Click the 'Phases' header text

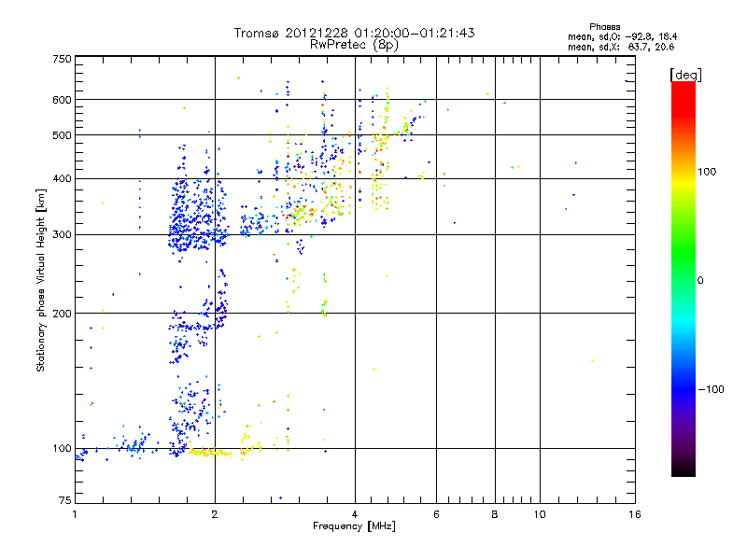click(604, 27)
